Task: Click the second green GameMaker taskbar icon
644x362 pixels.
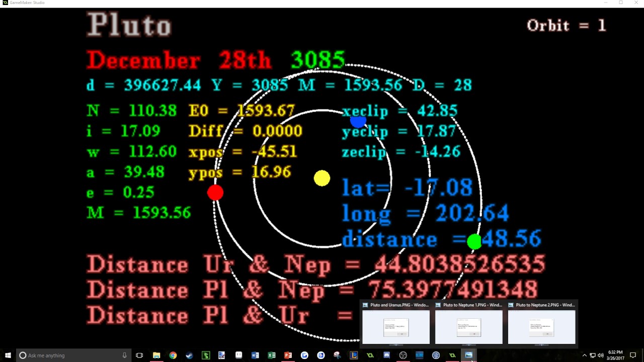Action: point(452,355)
